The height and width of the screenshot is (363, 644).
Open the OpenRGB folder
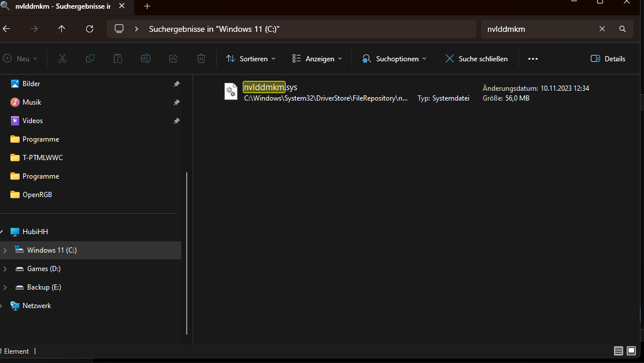tap(37, 195)
